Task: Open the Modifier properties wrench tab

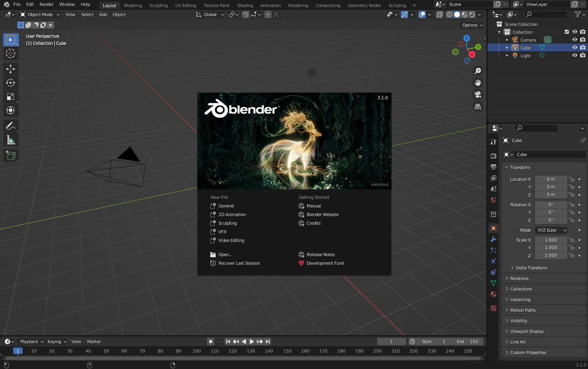Action: 493,239
